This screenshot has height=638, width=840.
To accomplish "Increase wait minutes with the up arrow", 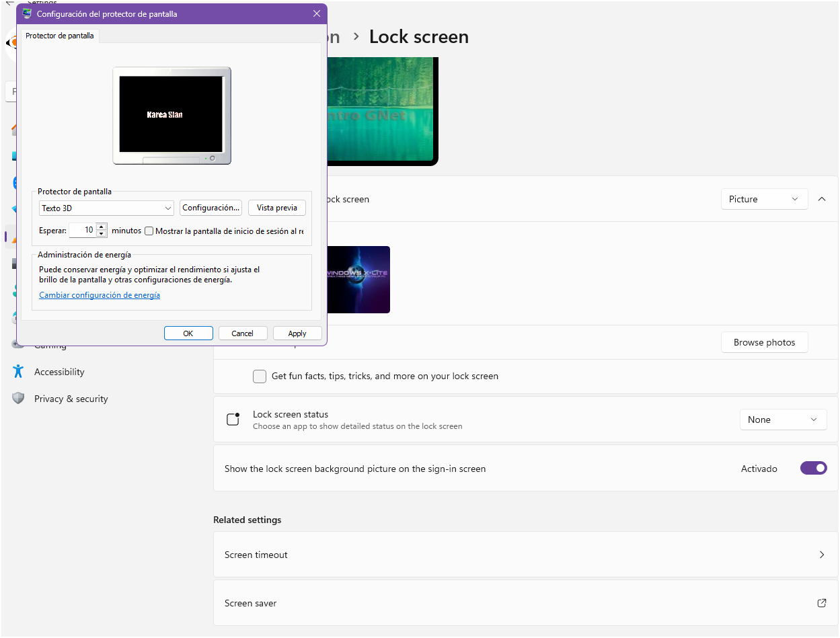I will click(x=102, y=227).
